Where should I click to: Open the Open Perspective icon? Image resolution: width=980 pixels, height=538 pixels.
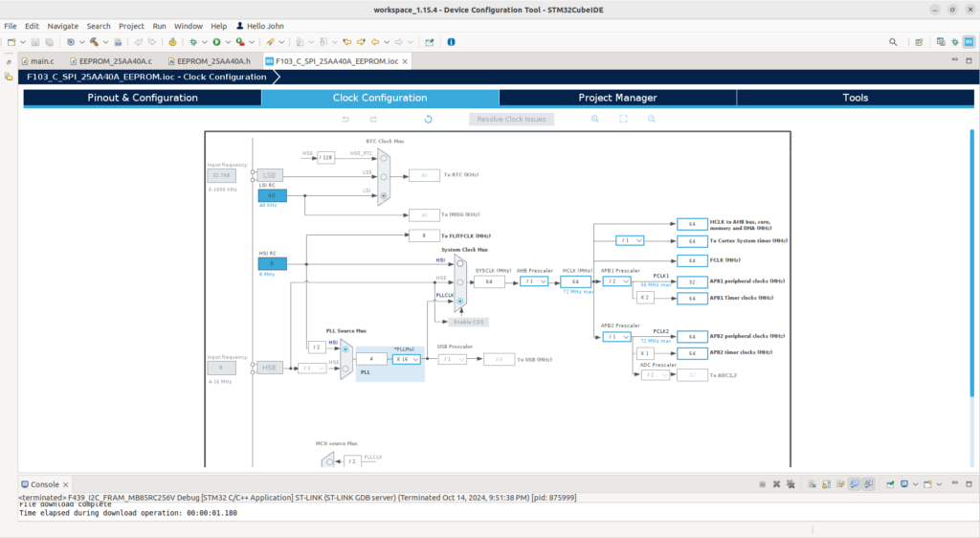click(x=919, y=42)
